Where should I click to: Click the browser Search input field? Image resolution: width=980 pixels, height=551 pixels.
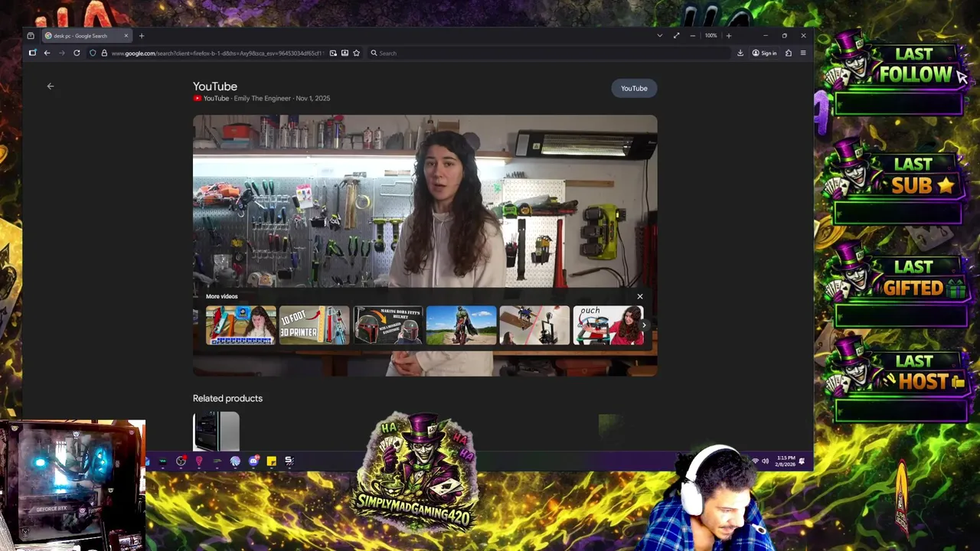click(x=551, y=53)
